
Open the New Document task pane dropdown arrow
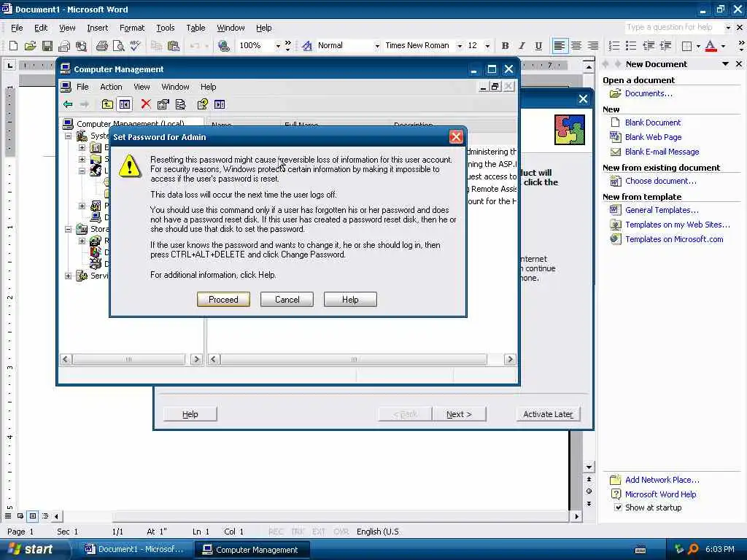point(726,64)
